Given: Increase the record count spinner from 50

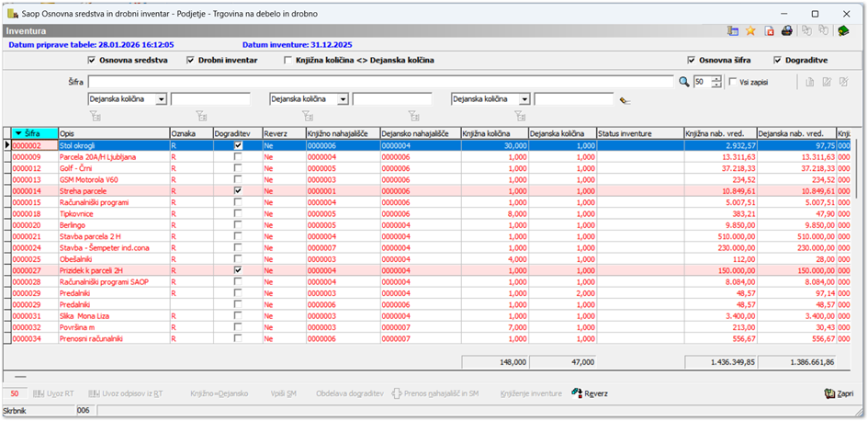Looking at the screenshot, I should [716, 78].
